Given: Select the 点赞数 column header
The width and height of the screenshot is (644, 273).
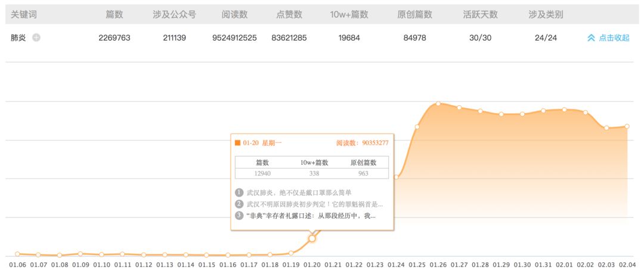Looking at the screenshot, I should (x=289, y=14).
